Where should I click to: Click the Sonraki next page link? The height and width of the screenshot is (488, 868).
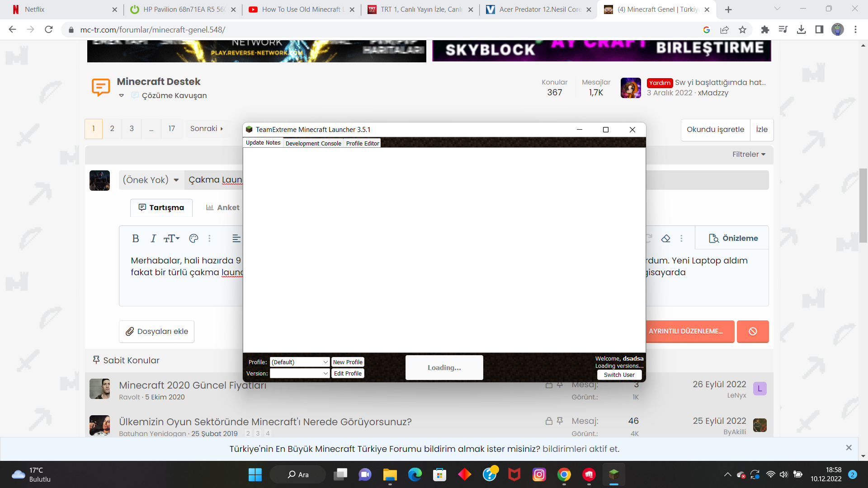coord(207,128)
